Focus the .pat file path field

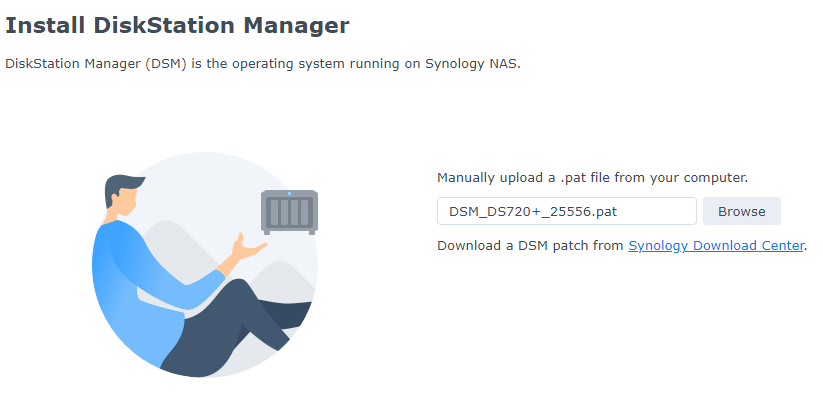(x=567, y=211)
